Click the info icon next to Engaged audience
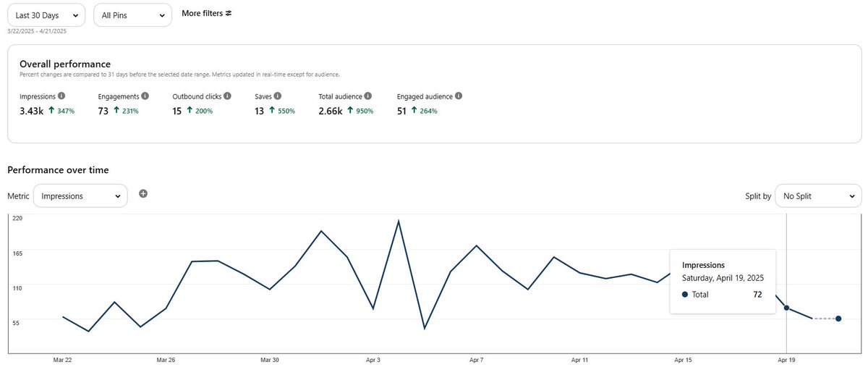Viewport: 868px width, 370px height. point(459,96)
